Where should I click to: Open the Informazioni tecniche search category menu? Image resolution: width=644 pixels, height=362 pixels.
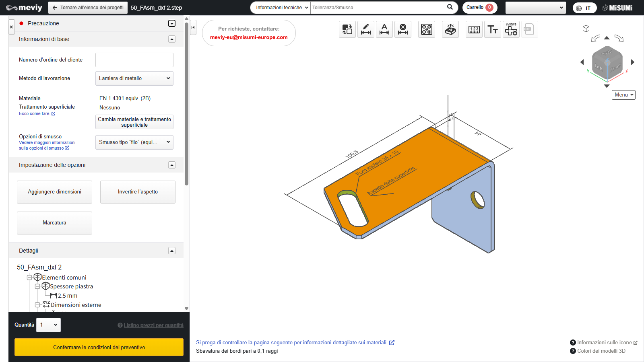coord(281,8)
